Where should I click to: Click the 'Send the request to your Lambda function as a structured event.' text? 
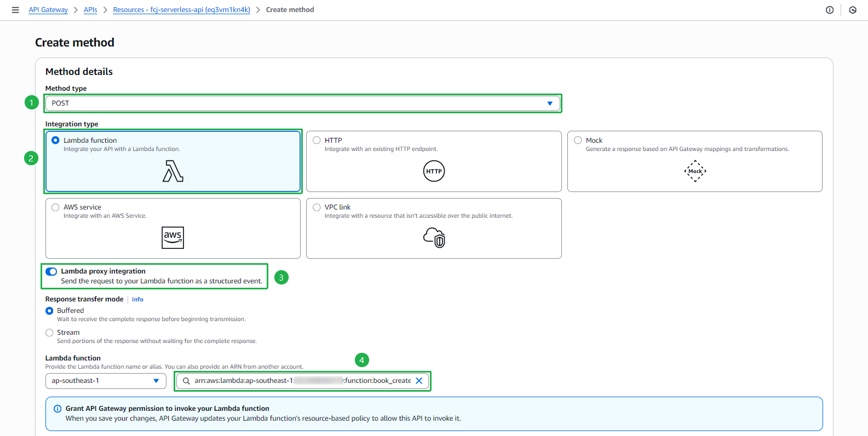click(162, 281)
